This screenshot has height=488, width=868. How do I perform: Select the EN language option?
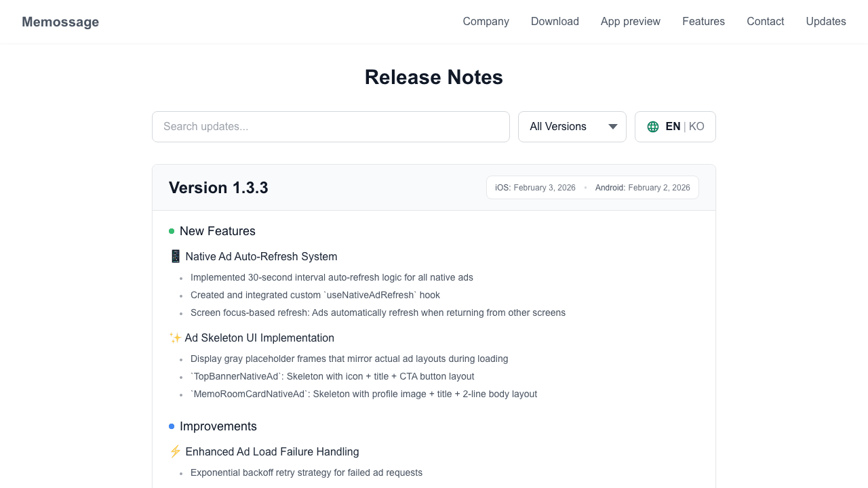(x=673, y=127)
